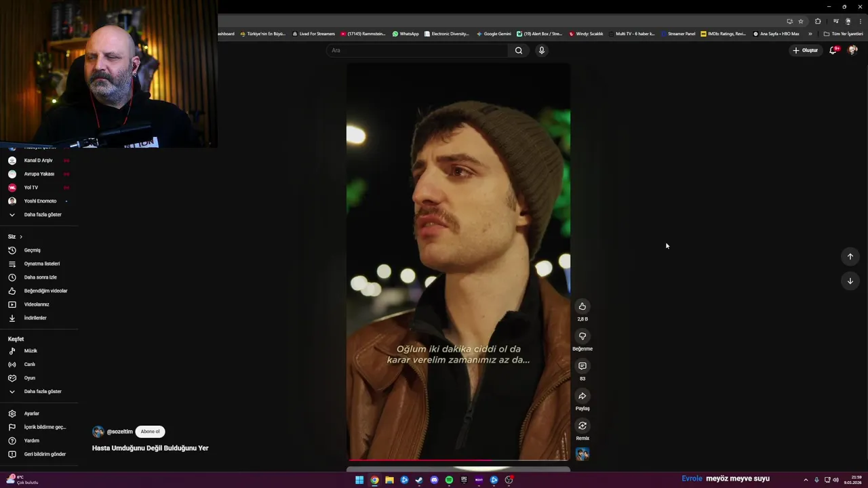Screen dimensions: 868x488
Task: Open File Explorer from taskbar
Action: pyautogui.click(x=389, y=480)
